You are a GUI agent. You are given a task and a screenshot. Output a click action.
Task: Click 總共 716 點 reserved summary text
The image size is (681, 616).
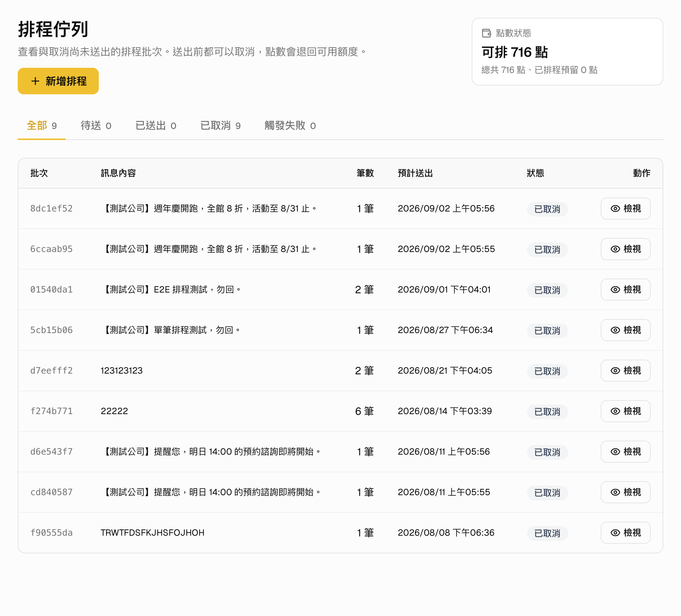coord(539,70)
